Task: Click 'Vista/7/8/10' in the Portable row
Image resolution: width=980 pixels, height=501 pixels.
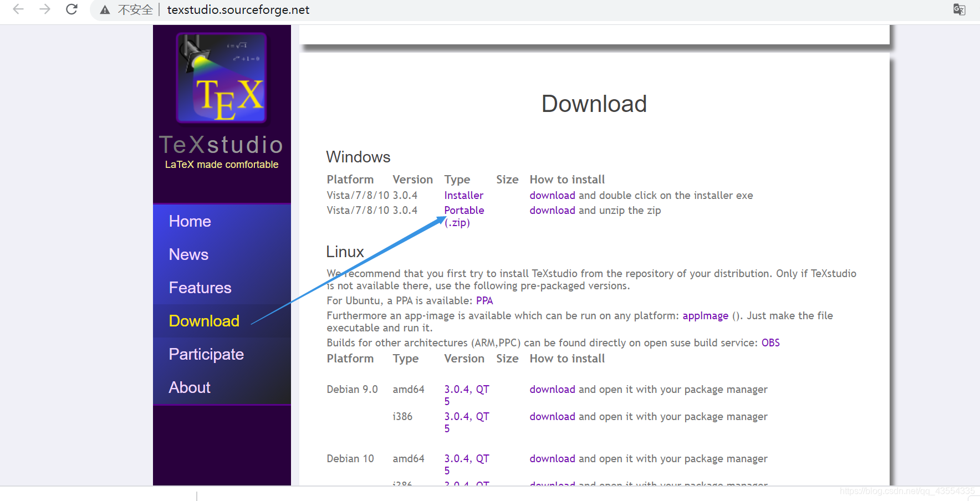Action: (358, 210)
